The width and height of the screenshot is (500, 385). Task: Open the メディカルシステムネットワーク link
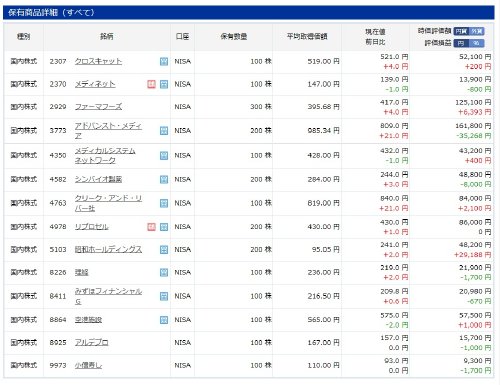point(105,155)
